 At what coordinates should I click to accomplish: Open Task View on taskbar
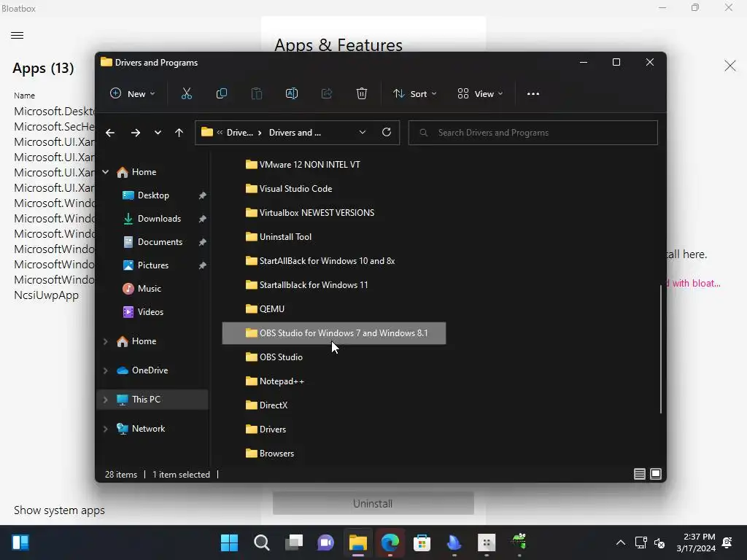pos(294,542)
